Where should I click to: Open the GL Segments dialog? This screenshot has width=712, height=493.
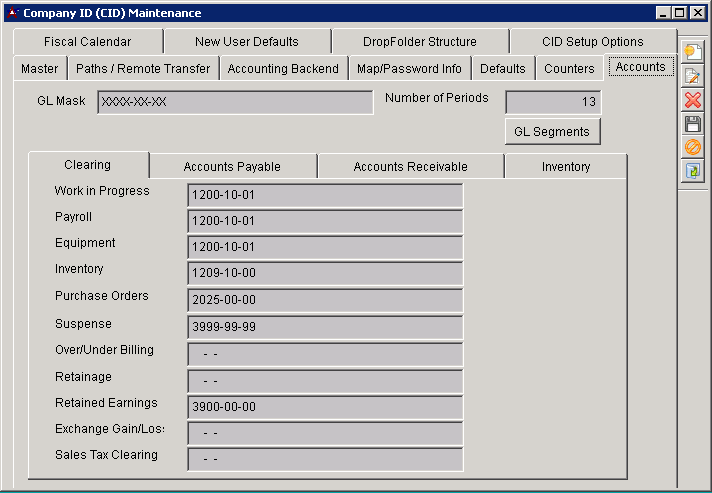click(x=552, y=132)
